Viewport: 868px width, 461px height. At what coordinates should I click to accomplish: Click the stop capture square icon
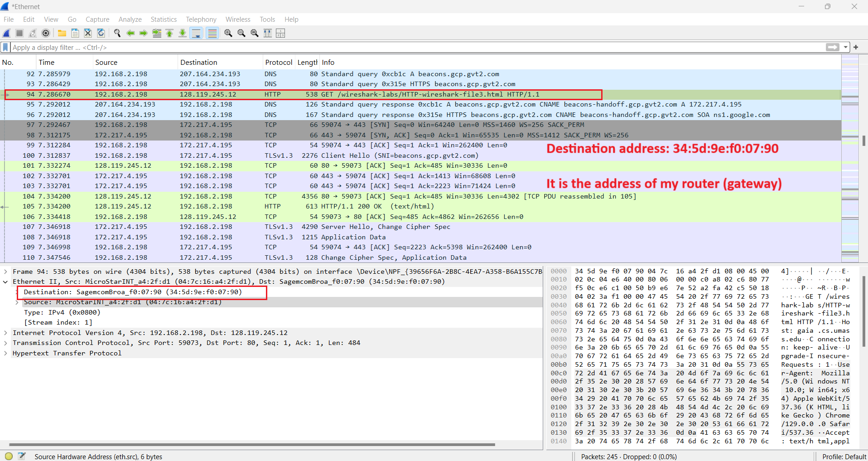[19, 33]
